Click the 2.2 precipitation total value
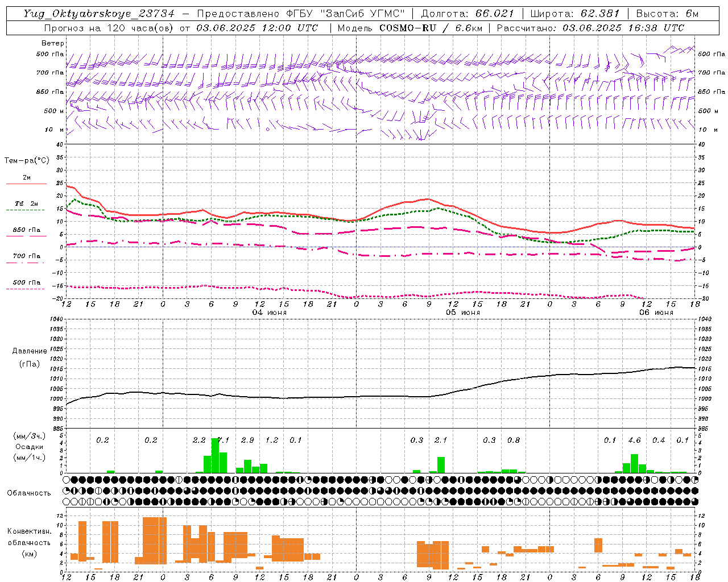 click(199, 440)
